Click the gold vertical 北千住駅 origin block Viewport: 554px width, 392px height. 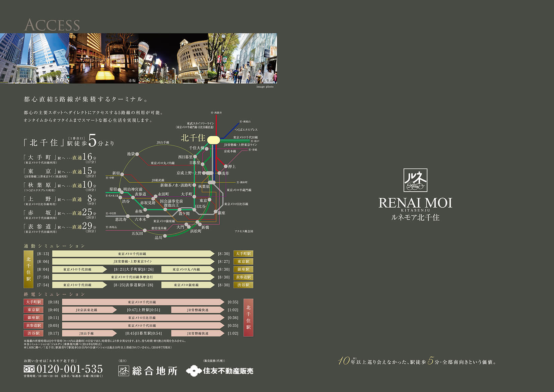point(28,269)
